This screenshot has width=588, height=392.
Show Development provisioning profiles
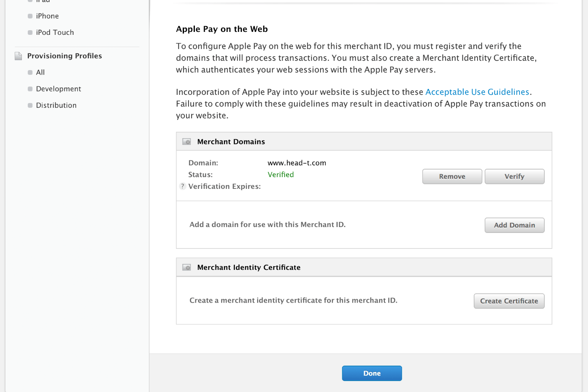[x=58, y=89]
